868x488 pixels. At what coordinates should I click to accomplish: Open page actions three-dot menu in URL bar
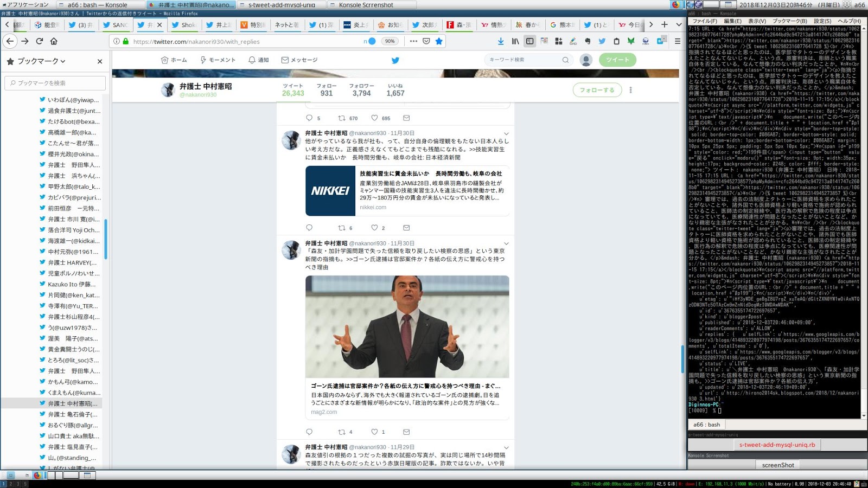click(413, 41)
